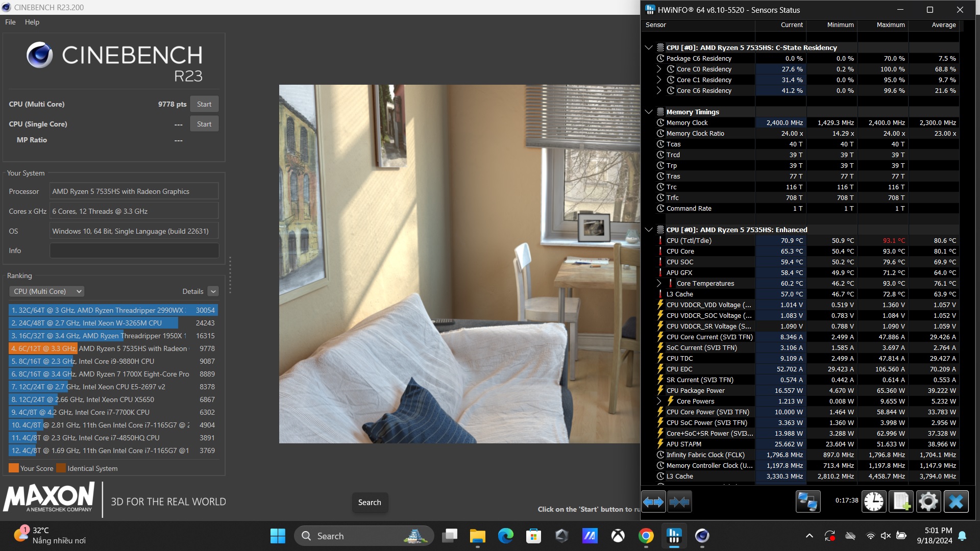
Task: Click the clock reset-timer icon
Action: coord(874,502)
